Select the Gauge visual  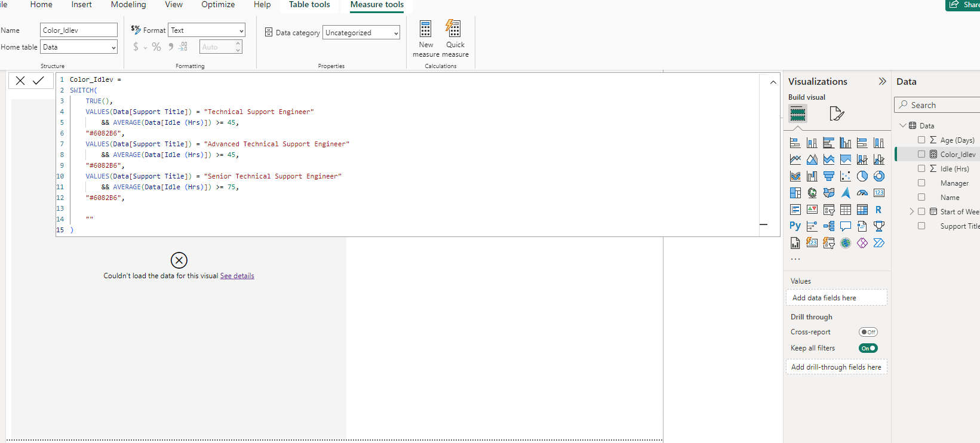click(x=862, y=193)
